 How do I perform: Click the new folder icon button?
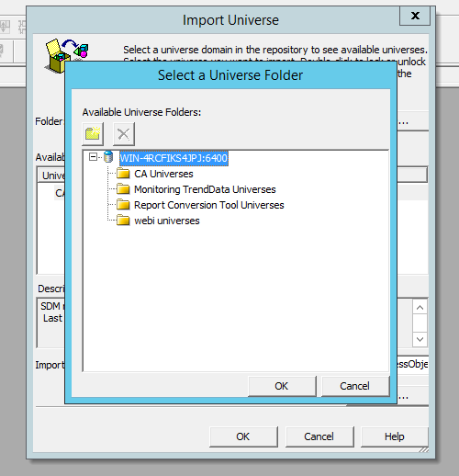pyautogui.click(x=93, y=134)
